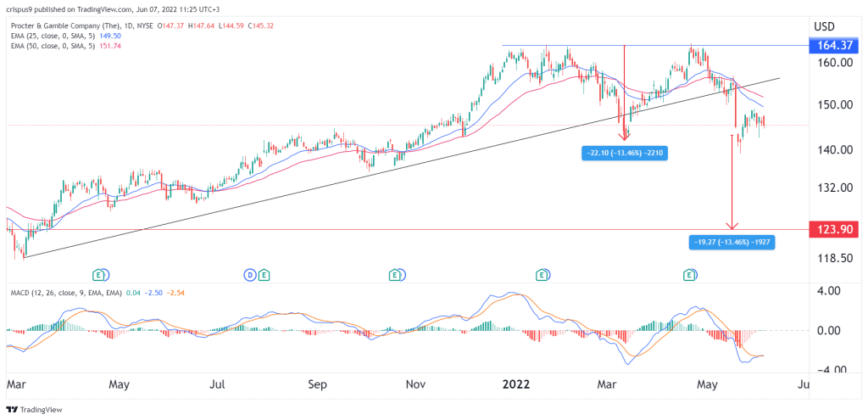Click the blue 164.37 price label

(x=835, y=46)
